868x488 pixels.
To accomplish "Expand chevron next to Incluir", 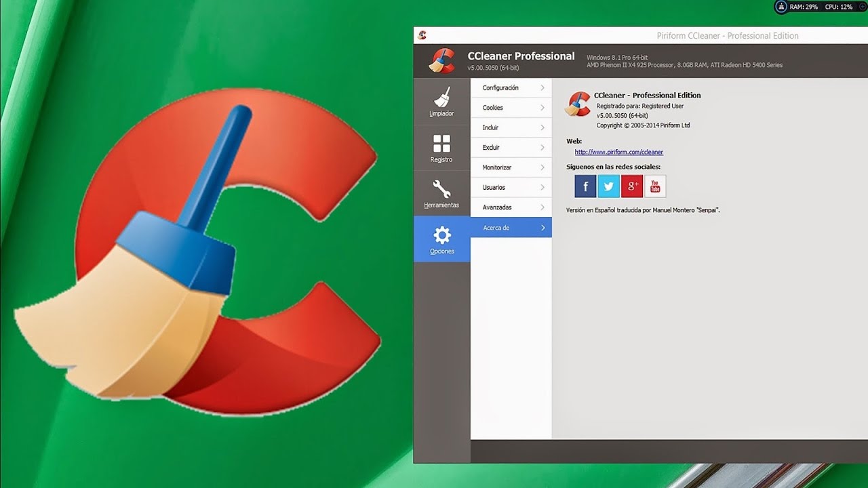I will click(542, 127).
